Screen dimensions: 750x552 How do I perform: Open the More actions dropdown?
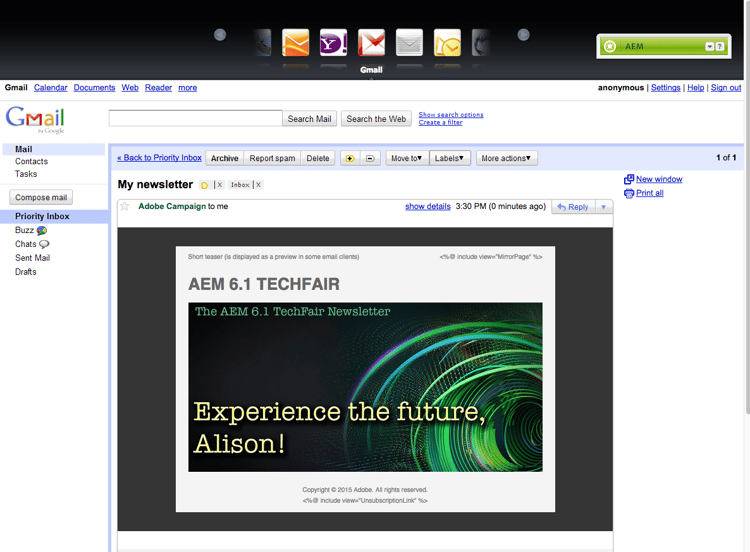point(507,158)
